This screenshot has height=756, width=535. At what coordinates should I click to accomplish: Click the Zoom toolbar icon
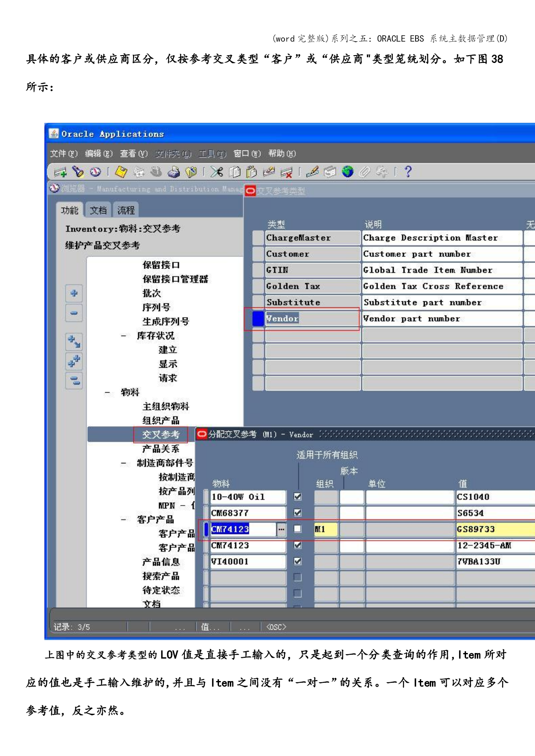click(x=330, y=172)
